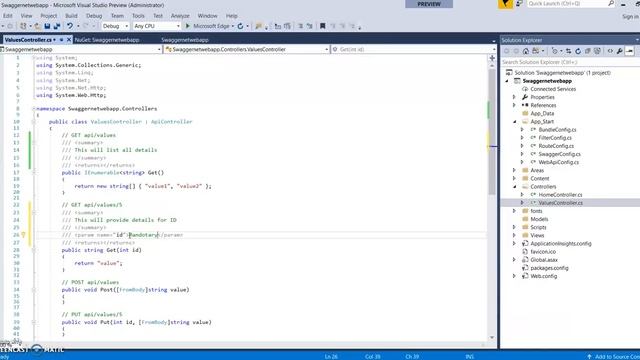Screen dimensions: 640x360
Task: Expand the Views folder
Action: [x=514, y=236]
